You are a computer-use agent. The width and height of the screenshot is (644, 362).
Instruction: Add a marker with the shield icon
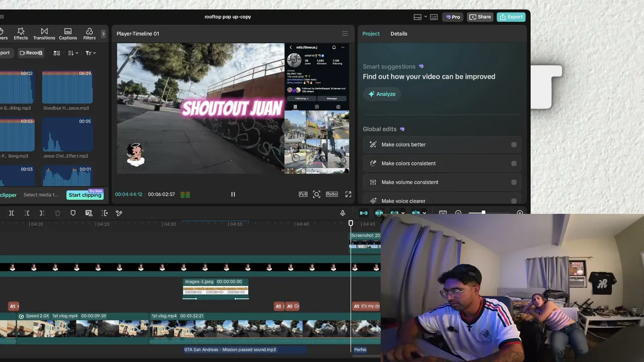(73, 213)
